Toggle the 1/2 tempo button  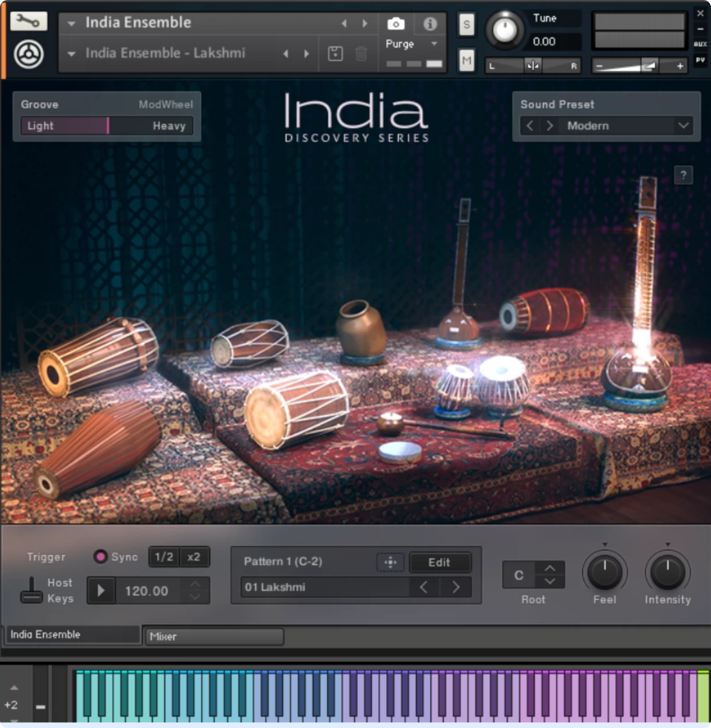tap(164, 557)
